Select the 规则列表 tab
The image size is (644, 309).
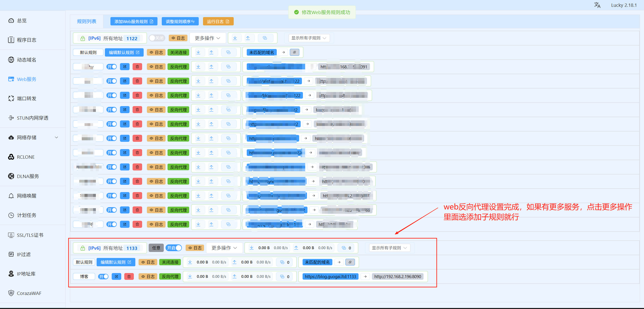87,21
